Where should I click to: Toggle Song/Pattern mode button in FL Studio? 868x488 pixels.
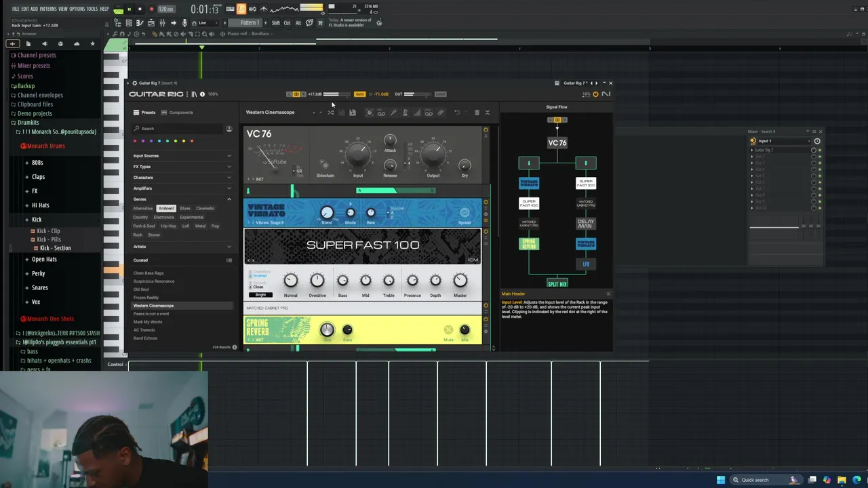click(x=118, y=9)
